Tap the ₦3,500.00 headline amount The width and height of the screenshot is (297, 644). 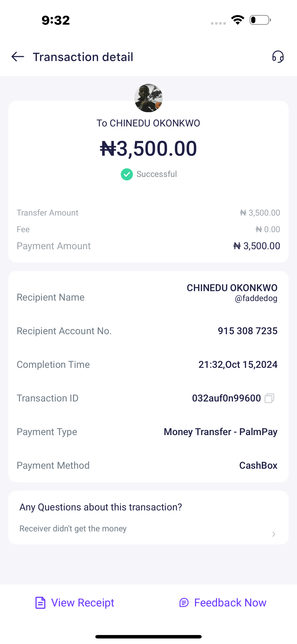tap(148, 149)
